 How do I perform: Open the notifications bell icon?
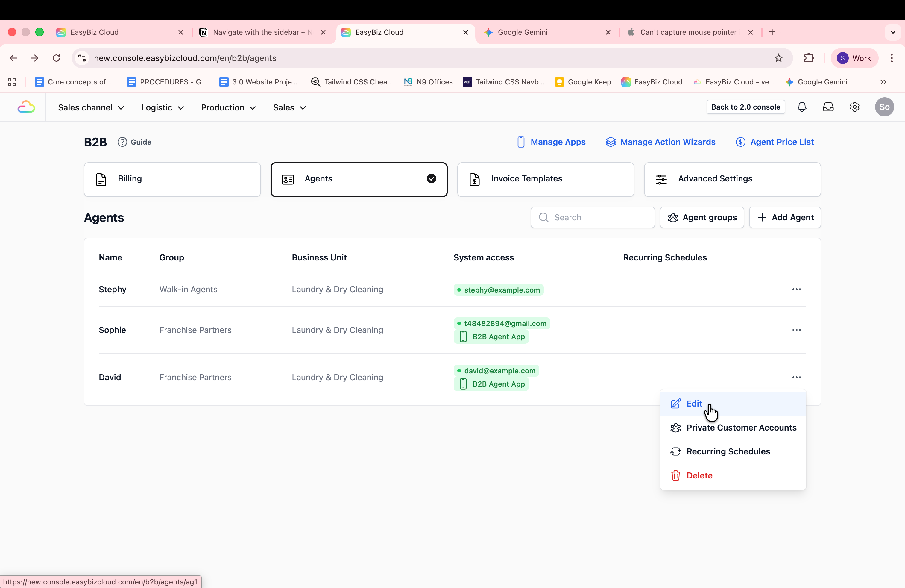(x=801, y=107)
